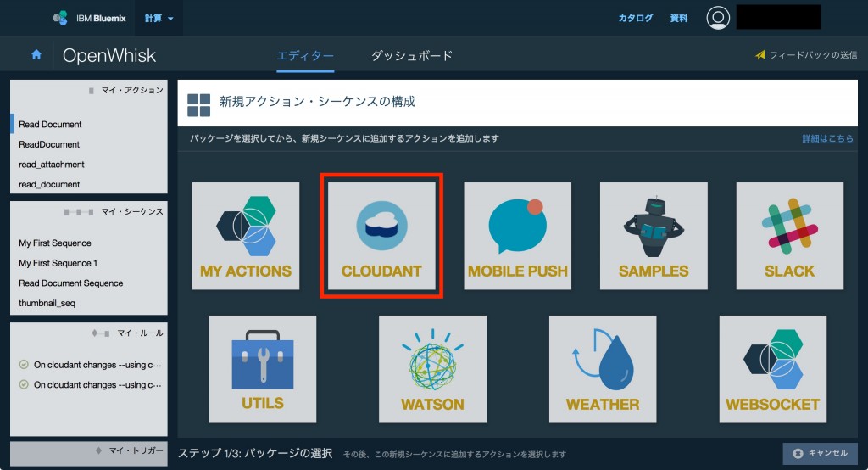This screenshot has width=868, height=470.
Task: Click the マイ・トリガー panel header icon
Action: (98, 450)
